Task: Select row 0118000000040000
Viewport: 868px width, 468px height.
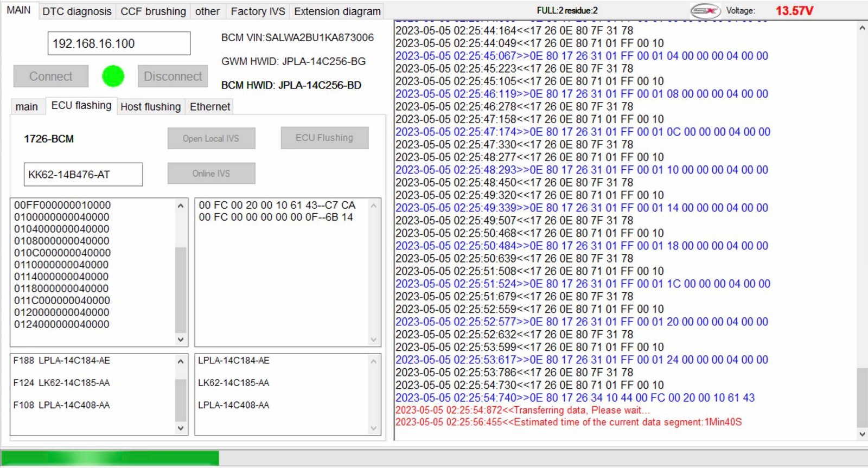Action: (x=61, y=289)
